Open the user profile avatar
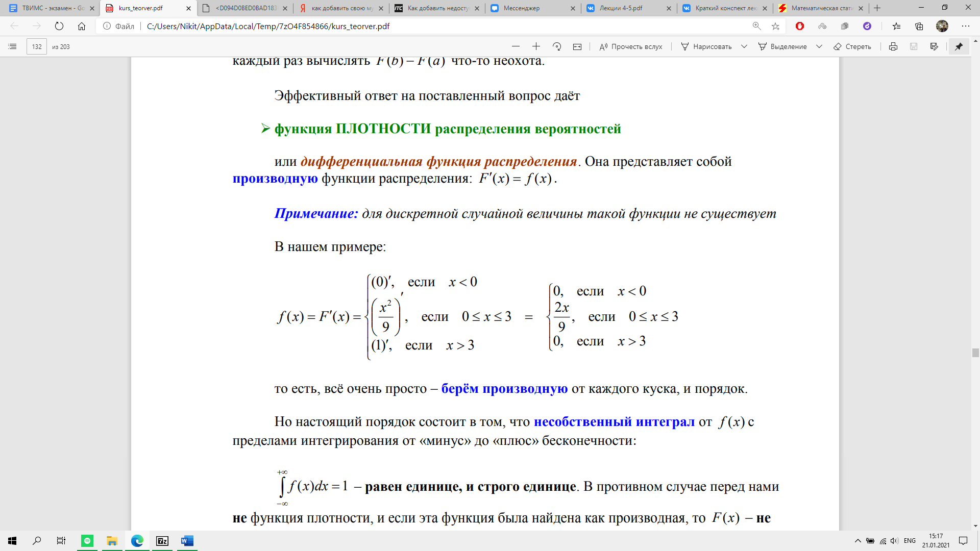This screenshot has width=980, height=551. pos(942,26)
